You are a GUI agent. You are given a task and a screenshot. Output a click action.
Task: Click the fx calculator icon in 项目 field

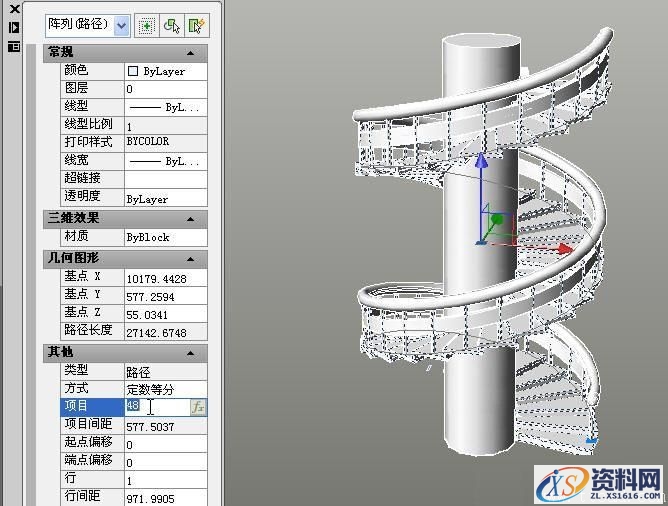pos(198,407)
